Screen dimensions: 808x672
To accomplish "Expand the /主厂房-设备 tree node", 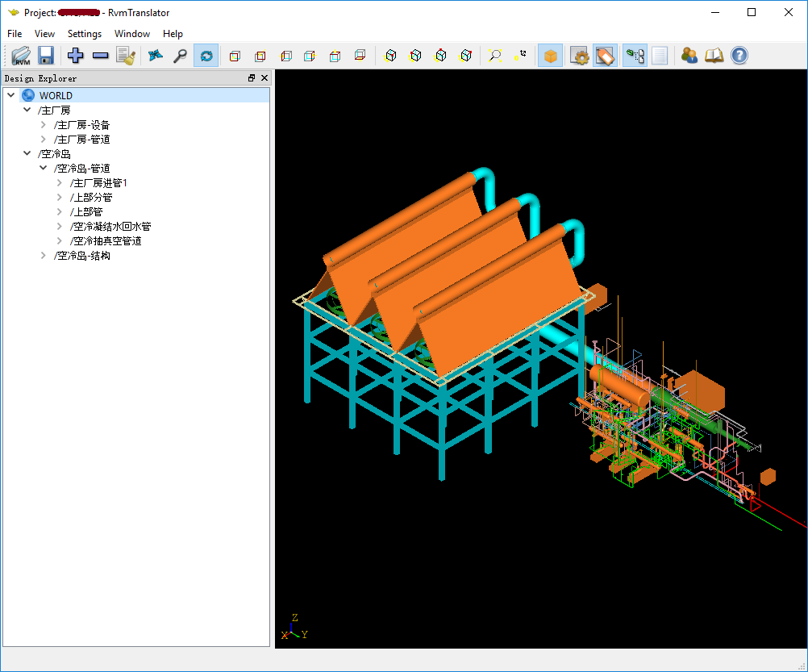I will (44, 125).
